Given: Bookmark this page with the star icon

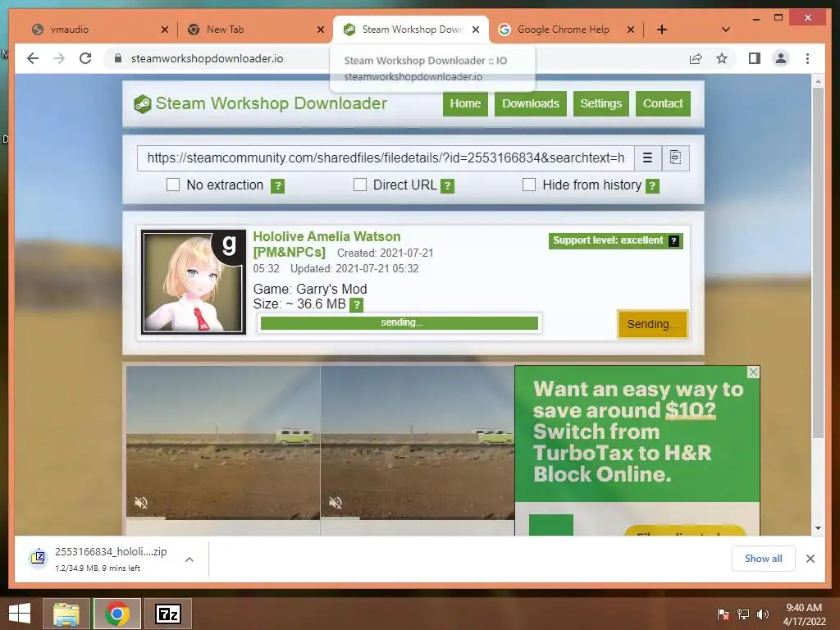Looking at the screenshot, I should coord(722,58).
